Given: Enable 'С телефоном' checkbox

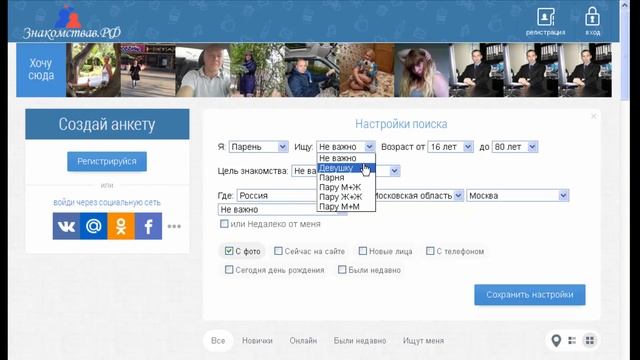Looking at the screenshot, I should (x=430, y=251).
